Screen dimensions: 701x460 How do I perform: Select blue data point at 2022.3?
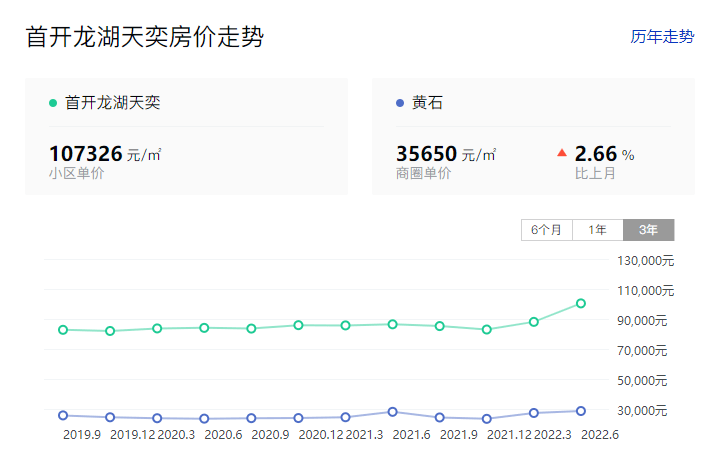coord(533,413)
